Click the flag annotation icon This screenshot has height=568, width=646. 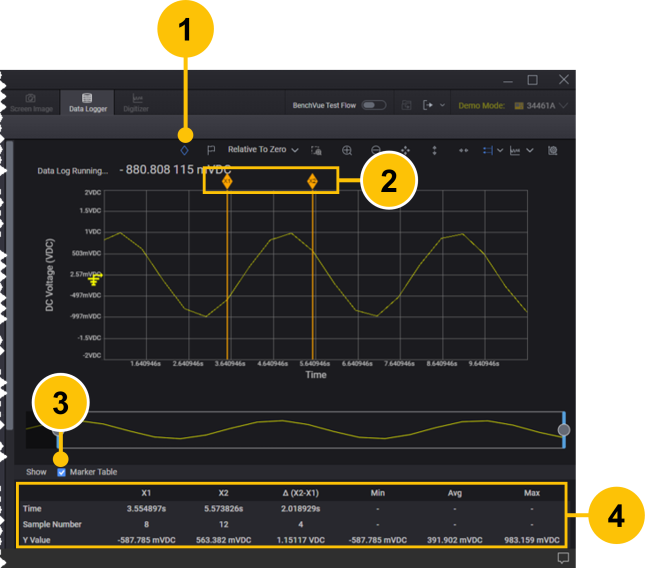211,150
